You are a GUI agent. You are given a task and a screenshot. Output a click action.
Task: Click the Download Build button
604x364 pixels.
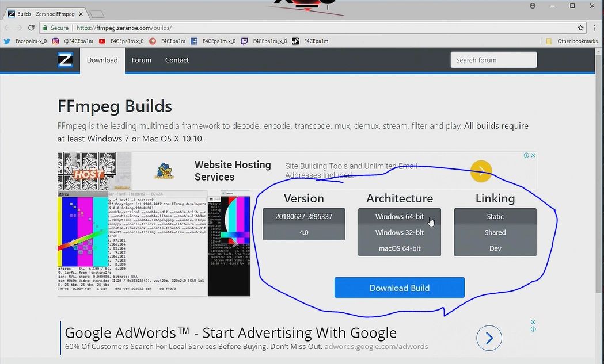click(x=400, y=288)
